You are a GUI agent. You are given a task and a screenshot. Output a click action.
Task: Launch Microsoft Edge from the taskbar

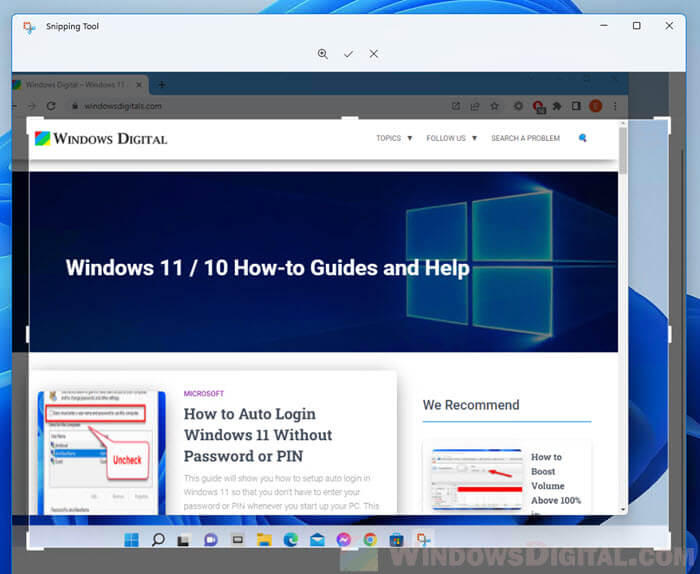pyautogui.click(x=291, y=540)
